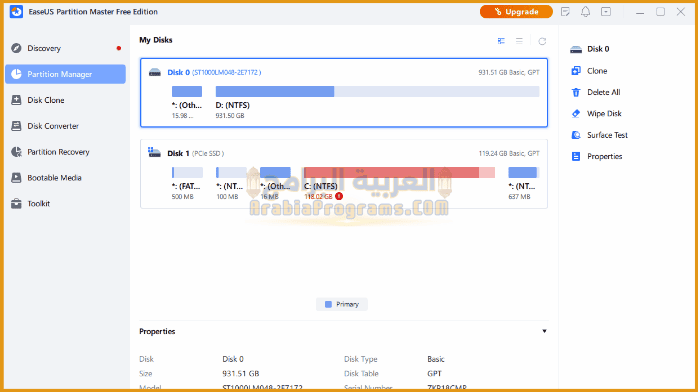Go to Disk Converter
The height and width of the screenshot is (392, 698).
(65, 126)
